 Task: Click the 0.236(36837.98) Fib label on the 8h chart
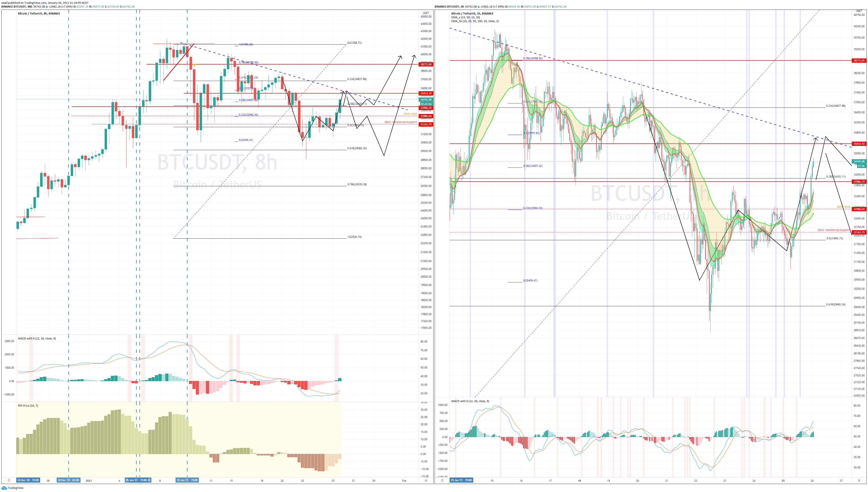(x=357, y=79)
